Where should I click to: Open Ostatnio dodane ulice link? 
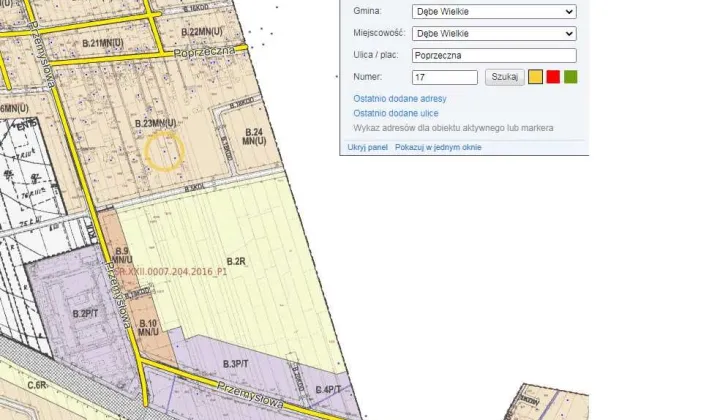coord(395,114)
